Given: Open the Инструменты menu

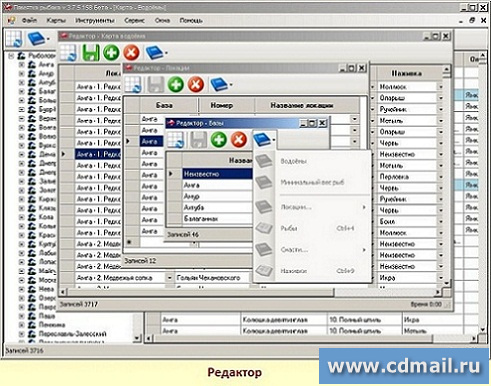Looking at the screenshot, I should click(95, 21).
